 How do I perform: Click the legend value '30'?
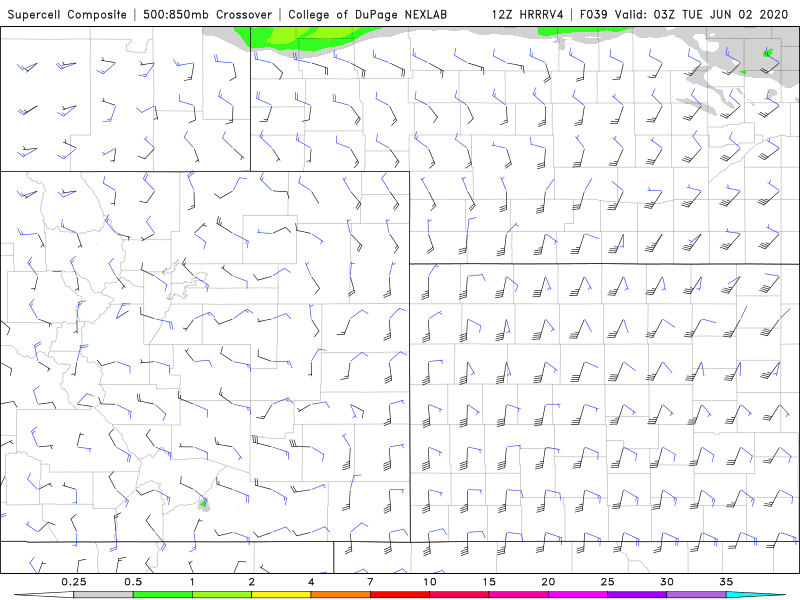(x=667, y=582)
